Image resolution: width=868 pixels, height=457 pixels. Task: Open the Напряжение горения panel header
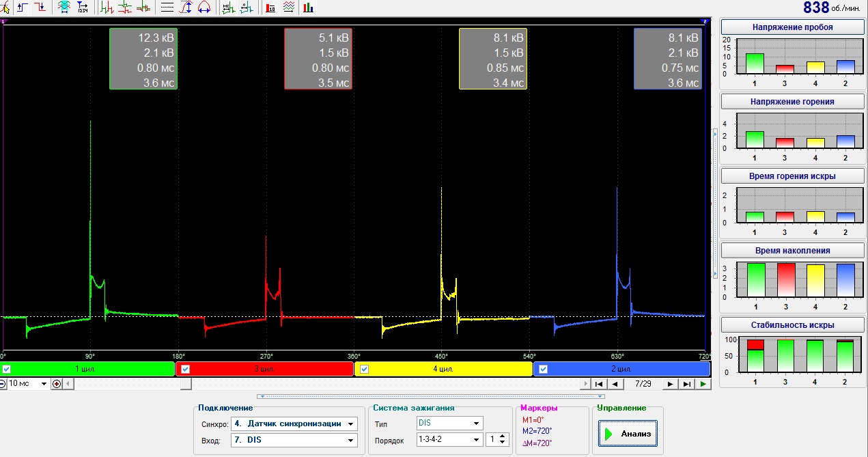point(792,101)
